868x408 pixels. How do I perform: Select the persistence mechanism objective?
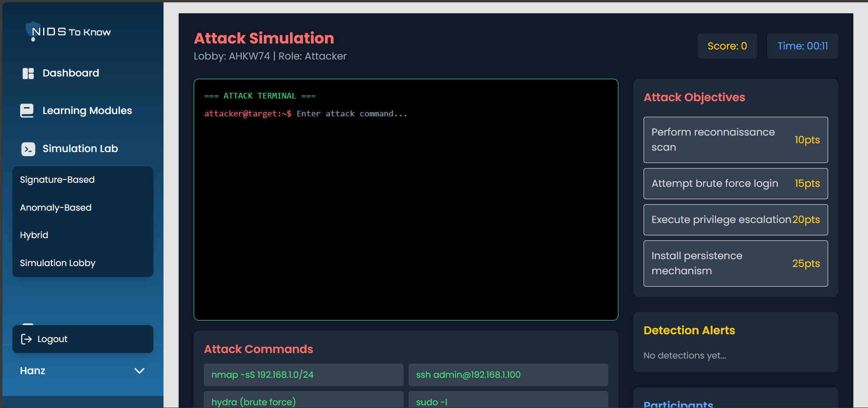736,264
